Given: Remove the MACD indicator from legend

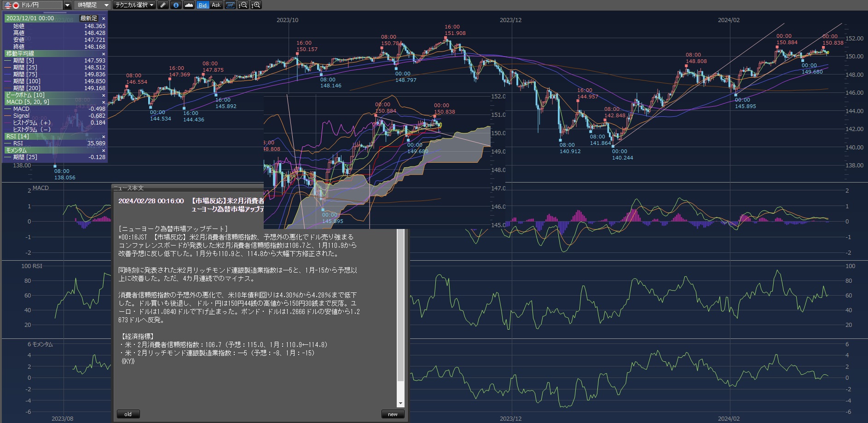Looking at the screenshot, I should (x=103, y=102).
